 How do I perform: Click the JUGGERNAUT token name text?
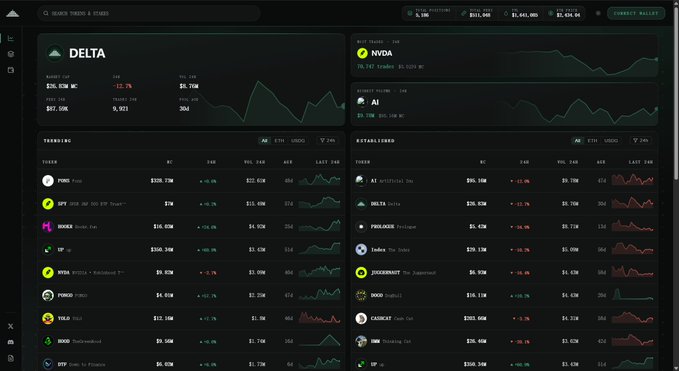coord(385,273)
